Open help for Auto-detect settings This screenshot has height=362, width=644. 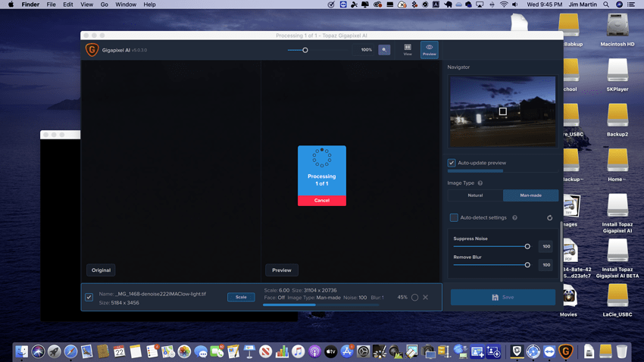pos(514,217)
